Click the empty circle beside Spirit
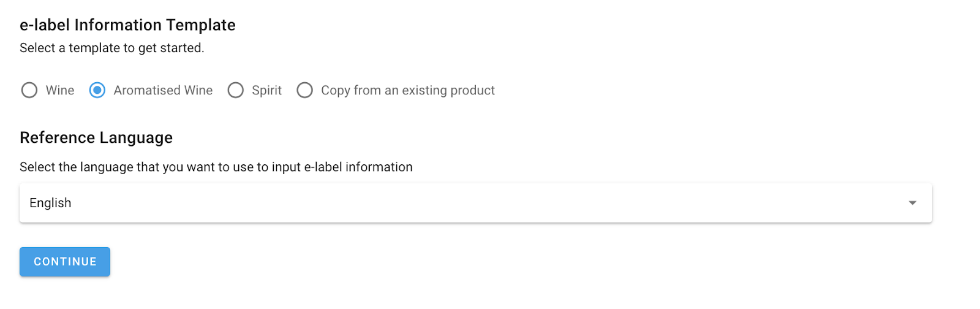The height and width of the screenshot is (309, 980). pyautogui.click(x=236, y=90)
